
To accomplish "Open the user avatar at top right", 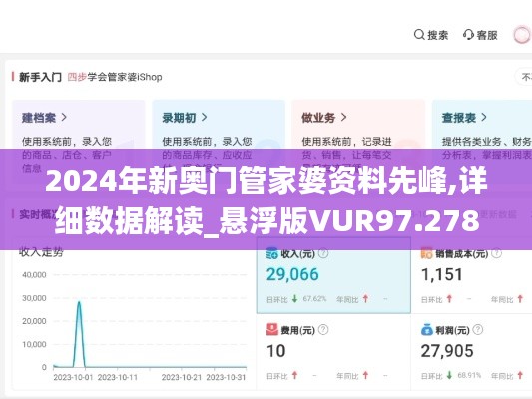I will (x=522, y=35).
